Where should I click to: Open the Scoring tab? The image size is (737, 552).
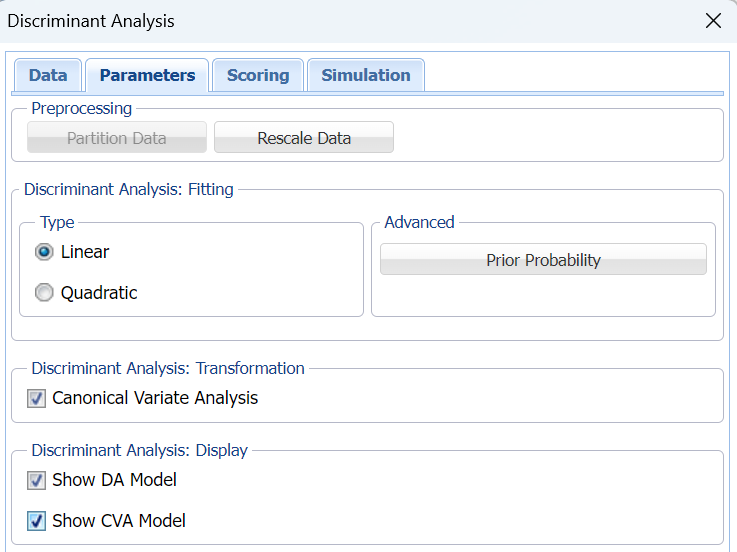pyautogui.click(x=258, y=75)
